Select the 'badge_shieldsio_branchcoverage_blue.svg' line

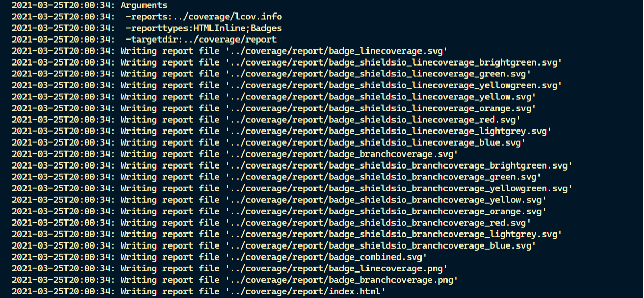[274, 245]
